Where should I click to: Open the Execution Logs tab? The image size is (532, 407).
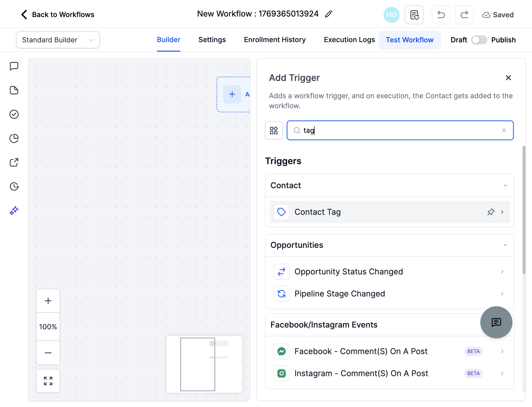pos(349,40)
